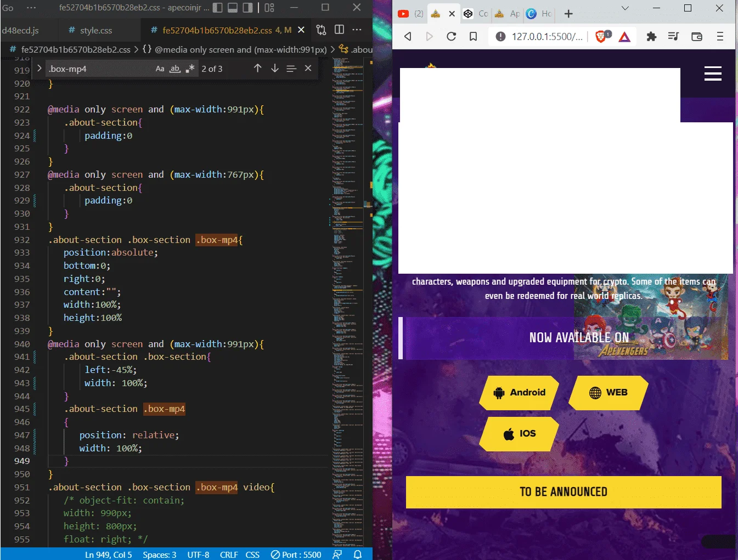Click the highlighted .box-mp4 on line 945

point(164,409)
